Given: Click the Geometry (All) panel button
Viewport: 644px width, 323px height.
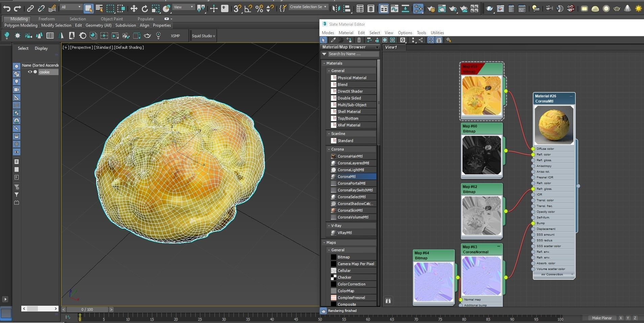Looking at the screenshot, I should pyautogui.click(x=98, y=25).
